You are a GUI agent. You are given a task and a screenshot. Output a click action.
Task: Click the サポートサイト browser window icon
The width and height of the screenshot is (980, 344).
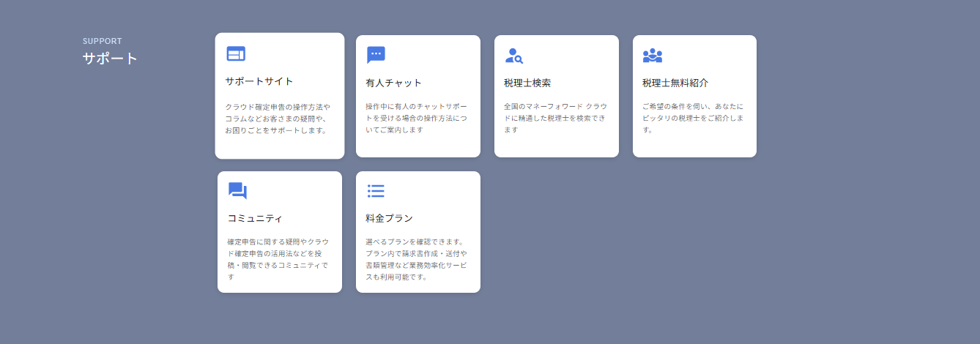(236, 53)
